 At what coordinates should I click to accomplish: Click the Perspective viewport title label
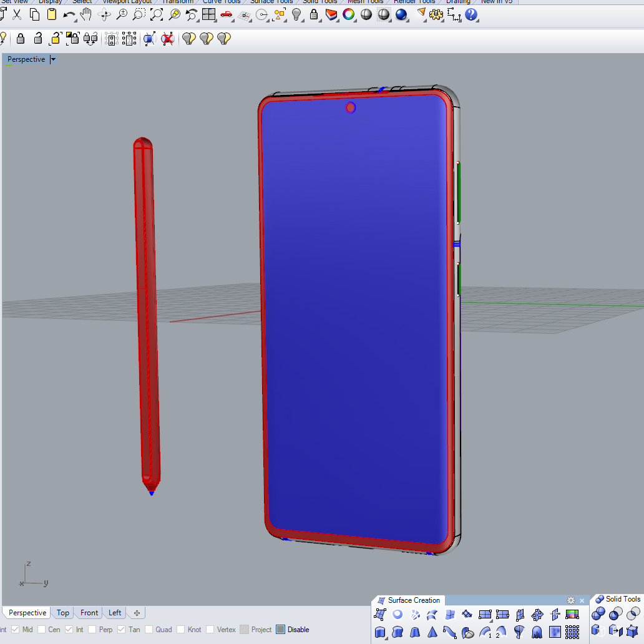[26, 59]
